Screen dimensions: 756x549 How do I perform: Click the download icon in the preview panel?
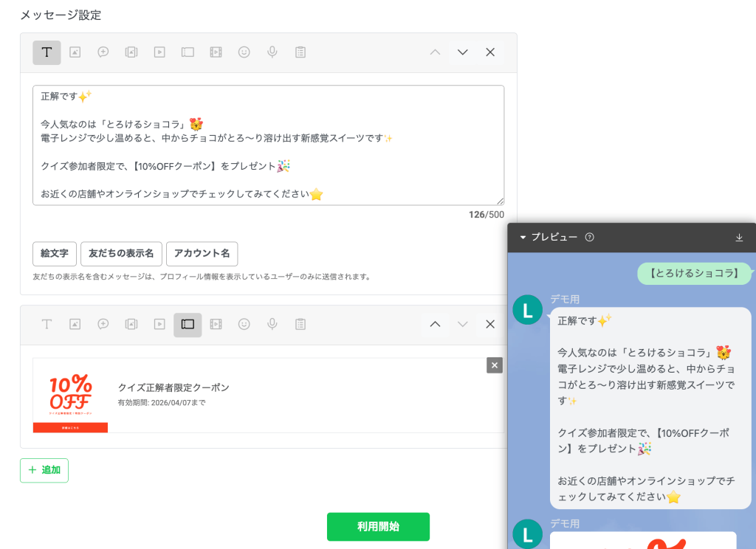click(738, 238)
